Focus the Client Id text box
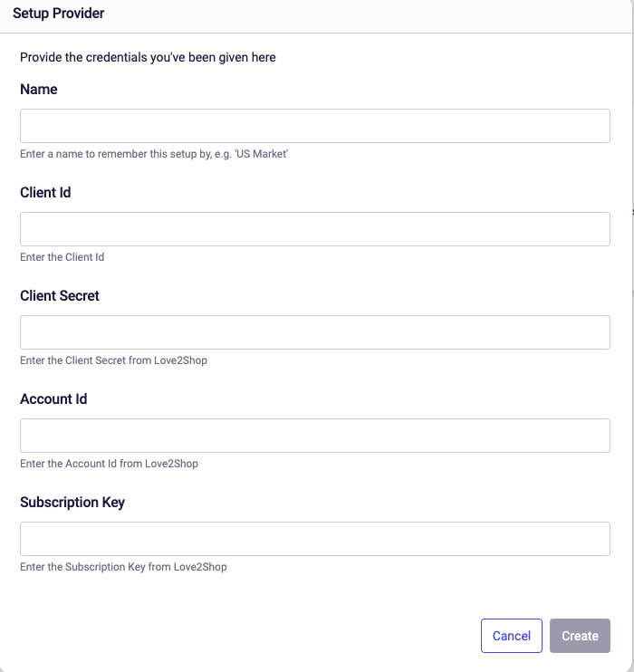Viewport: 634px width, 672px height. pos(315,229)
